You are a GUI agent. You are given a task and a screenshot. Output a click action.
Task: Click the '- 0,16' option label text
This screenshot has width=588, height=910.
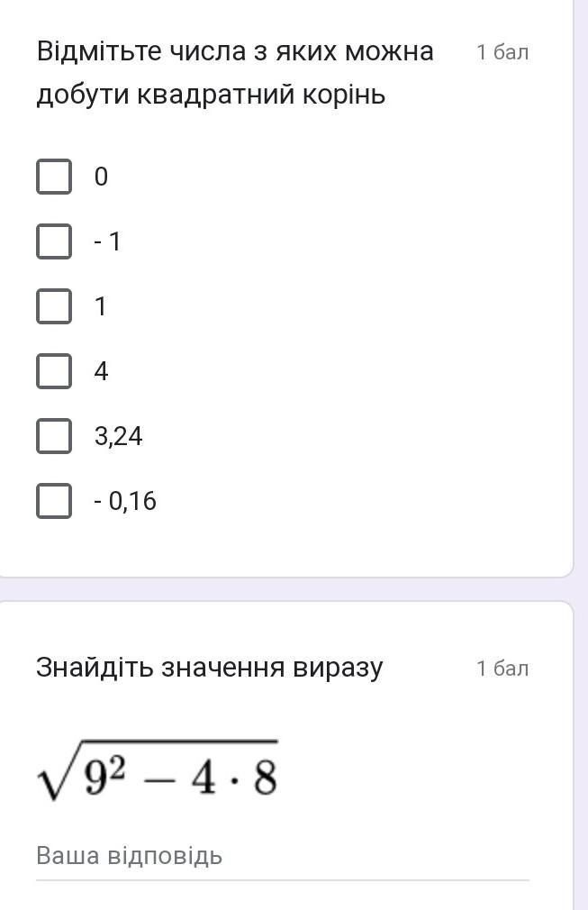(x=125, y=502)
